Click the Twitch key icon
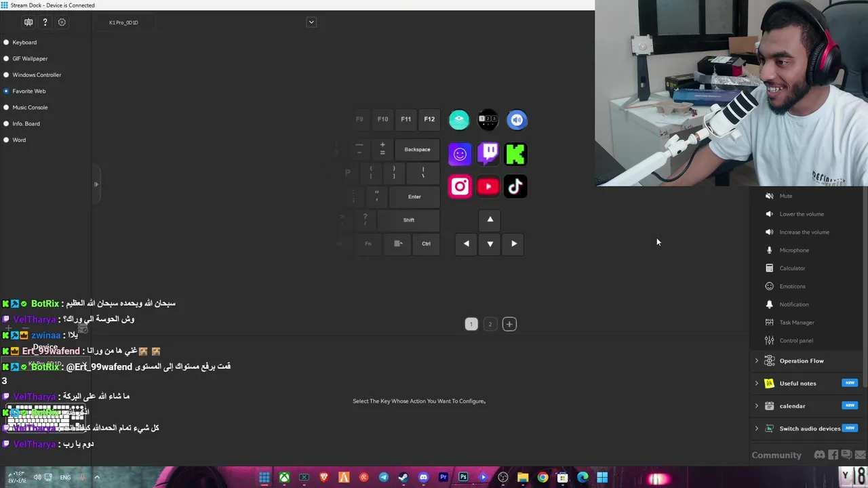The height and width of the screenshot is (488, 868). tap(488, 154)
